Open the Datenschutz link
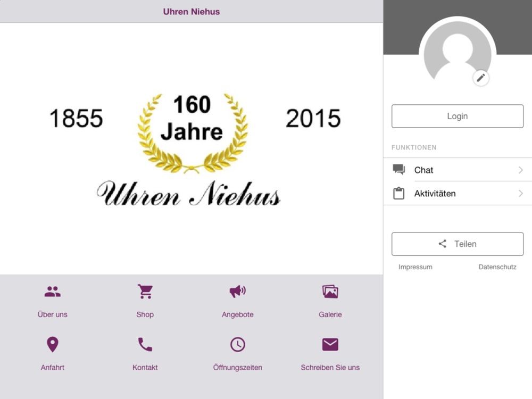The image size is (532, 399). pos(497,267)
